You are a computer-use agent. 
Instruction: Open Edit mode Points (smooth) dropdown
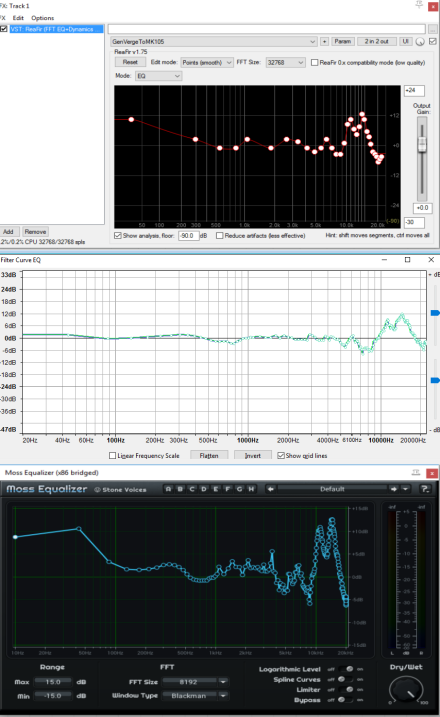coord(207,62)
